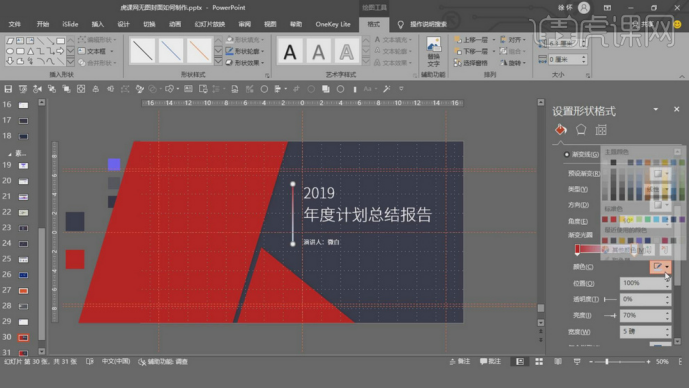Viewport: 690px width, 388px height.
Task: Pick red from standard colors palette
Action: [613, 220]
